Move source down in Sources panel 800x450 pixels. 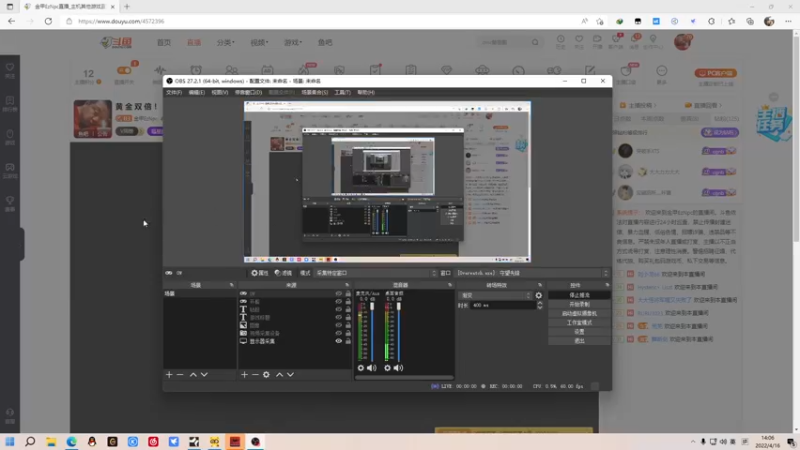[290, 374]
